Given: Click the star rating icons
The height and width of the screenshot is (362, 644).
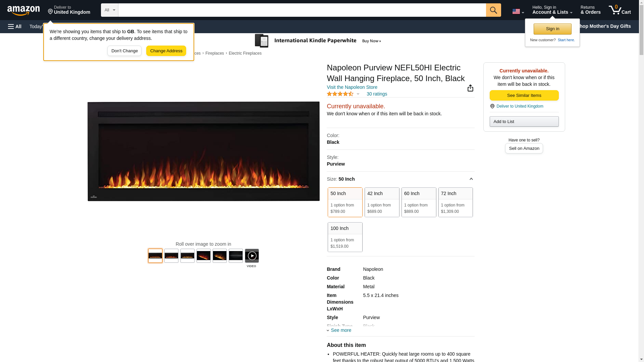Looking at the screenshot, I should tap(340, 94).
